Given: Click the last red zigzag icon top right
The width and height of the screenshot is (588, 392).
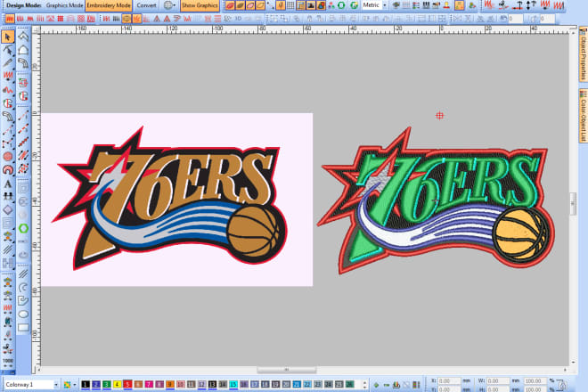Looking at the screenshot, I should [559, 5].
